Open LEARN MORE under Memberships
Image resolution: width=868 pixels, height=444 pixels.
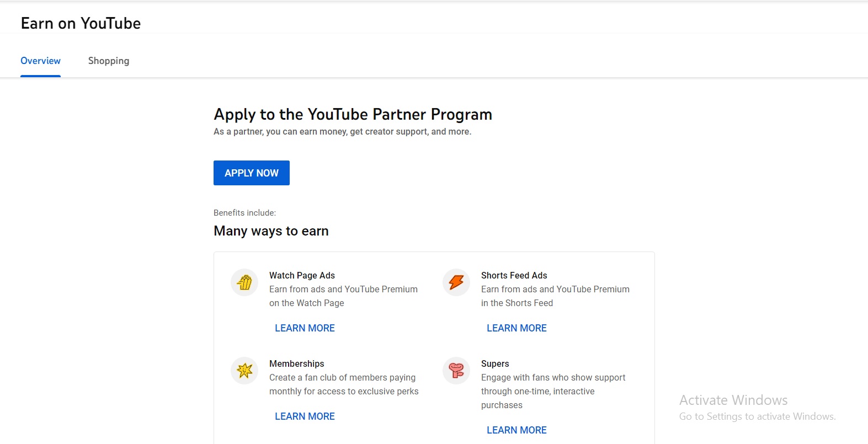pyautogui.click(x=305, y=416)
